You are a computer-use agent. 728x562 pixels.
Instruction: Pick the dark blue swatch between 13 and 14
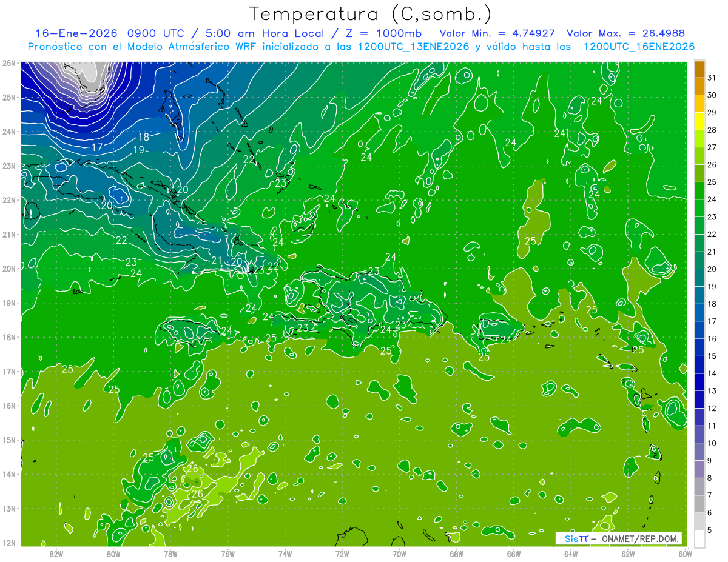[x=699, y=383]
